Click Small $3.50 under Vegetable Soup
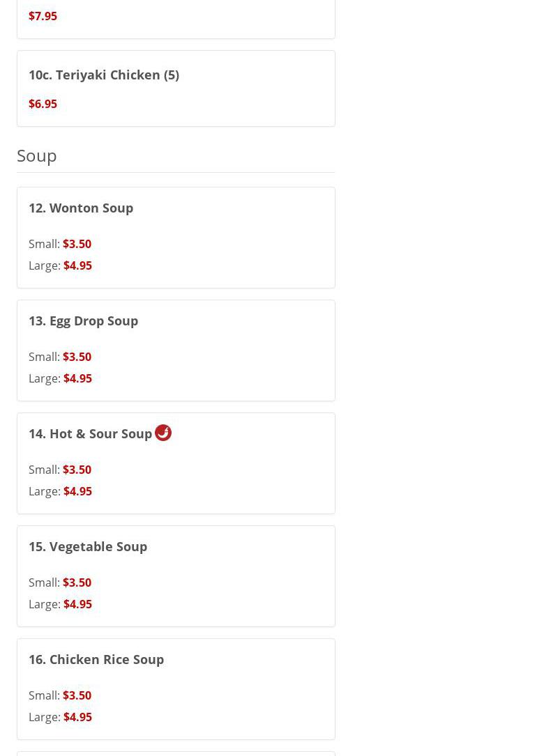 coord(60,583)
